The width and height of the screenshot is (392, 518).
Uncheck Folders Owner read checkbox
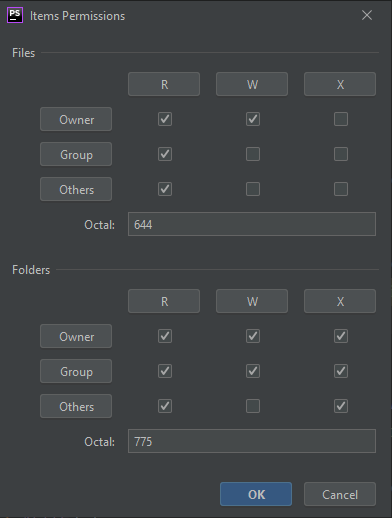click(x=165, y=336)
